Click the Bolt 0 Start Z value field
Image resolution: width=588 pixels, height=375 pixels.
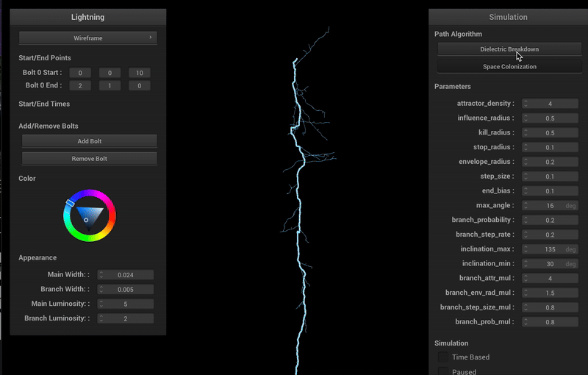139,73
